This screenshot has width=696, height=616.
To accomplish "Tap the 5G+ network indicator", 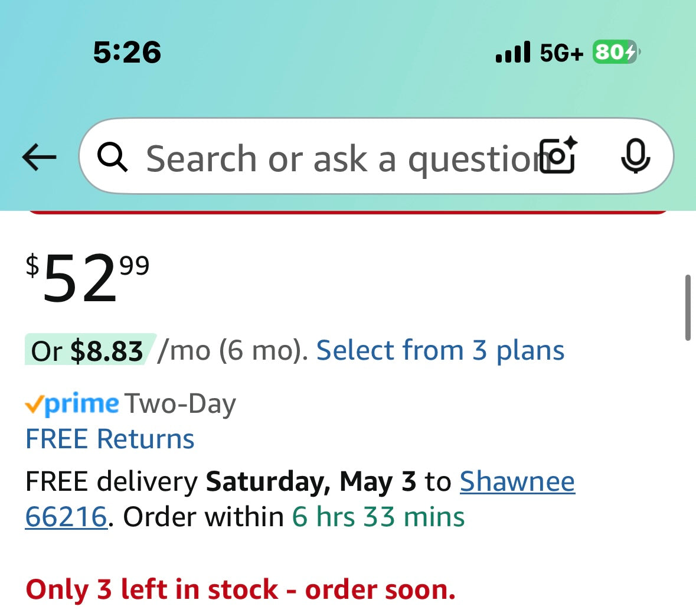I will (561, 53).
